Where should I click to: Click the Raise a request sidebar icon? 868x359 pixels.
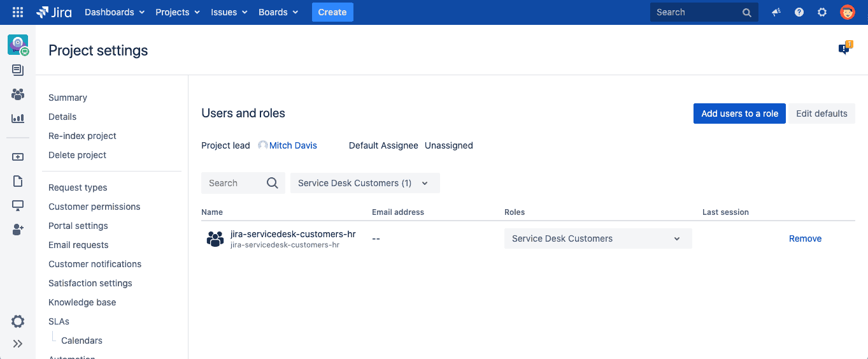[18, 157]
